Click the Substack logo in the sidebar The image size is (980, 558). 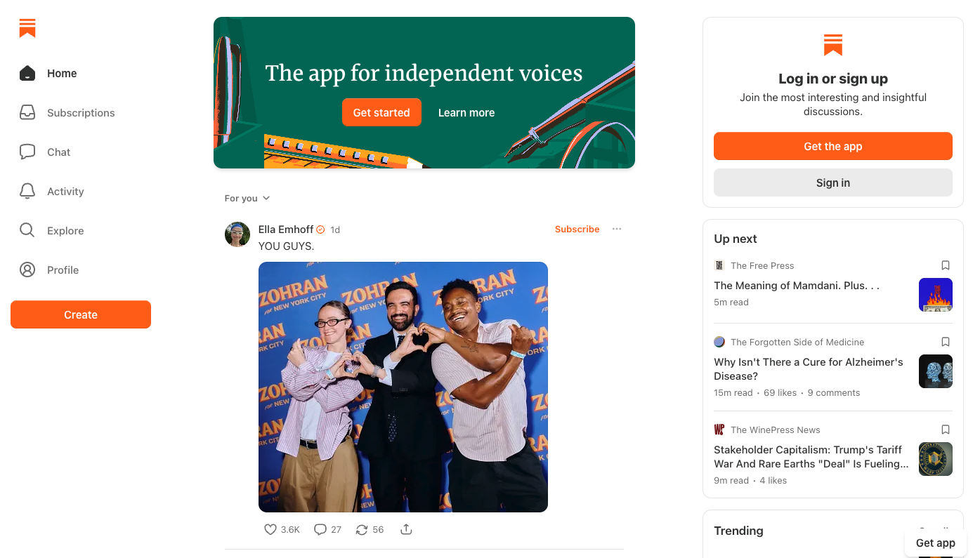click(x=27, y=28)
